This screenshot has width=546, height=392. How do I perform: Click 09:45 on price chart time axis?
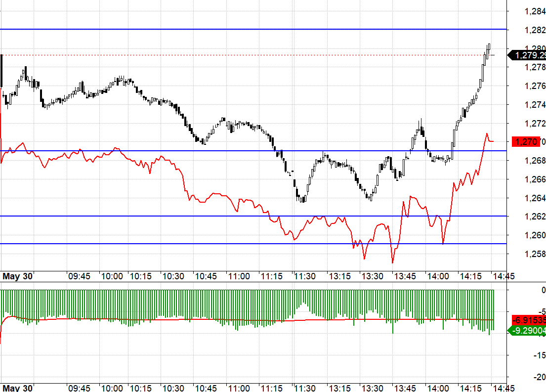(79, 276)
